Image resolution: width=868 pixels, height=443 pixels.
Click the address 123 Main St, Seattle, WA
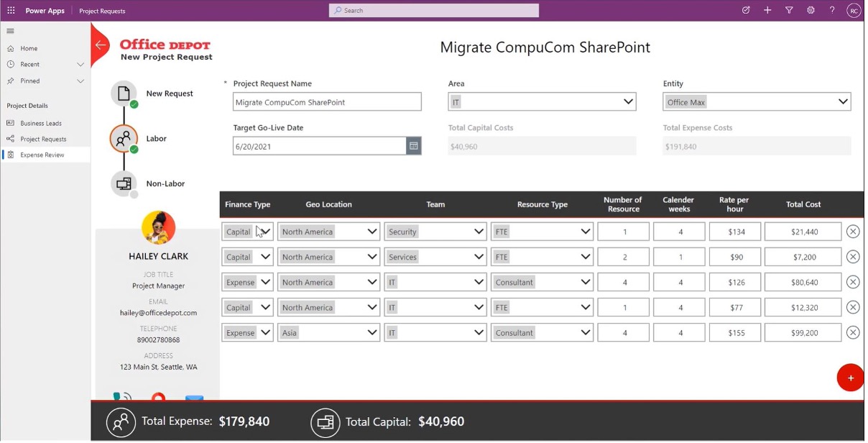tap(158, 367)
